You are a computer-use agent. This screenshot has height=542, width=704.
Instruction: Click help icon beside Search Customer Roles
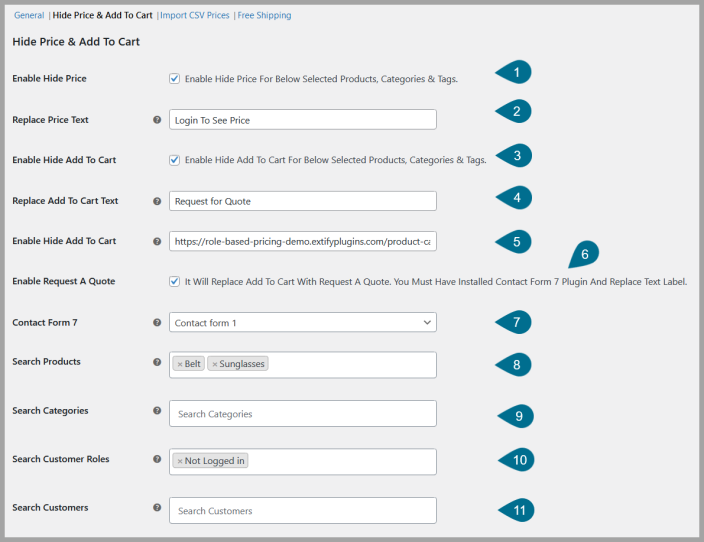point(157,459)
